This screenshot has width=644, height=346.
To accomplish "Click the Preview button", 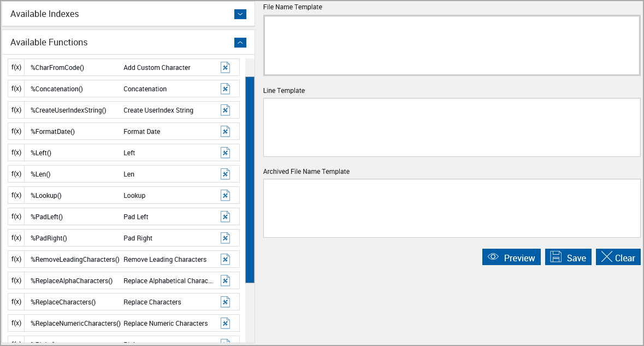I will point(511,257).
